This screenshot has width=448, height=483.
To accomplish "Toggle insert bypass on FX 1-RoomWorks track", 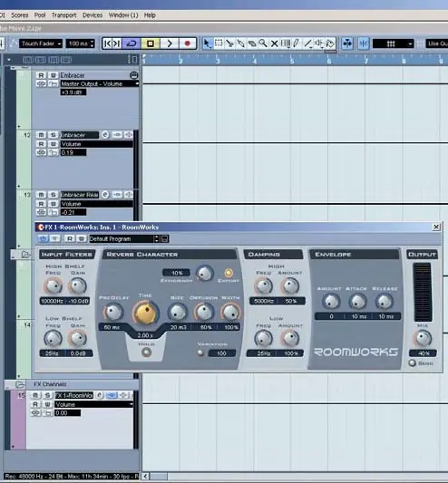I will click(x=112, y=395).
